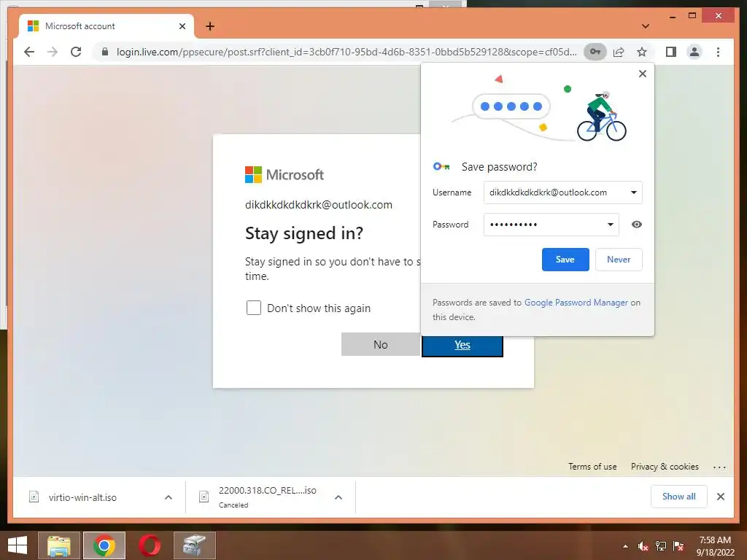Confirm Yes to stay signed in
Screen dimensions: 747x560
(x=462, y=345)
